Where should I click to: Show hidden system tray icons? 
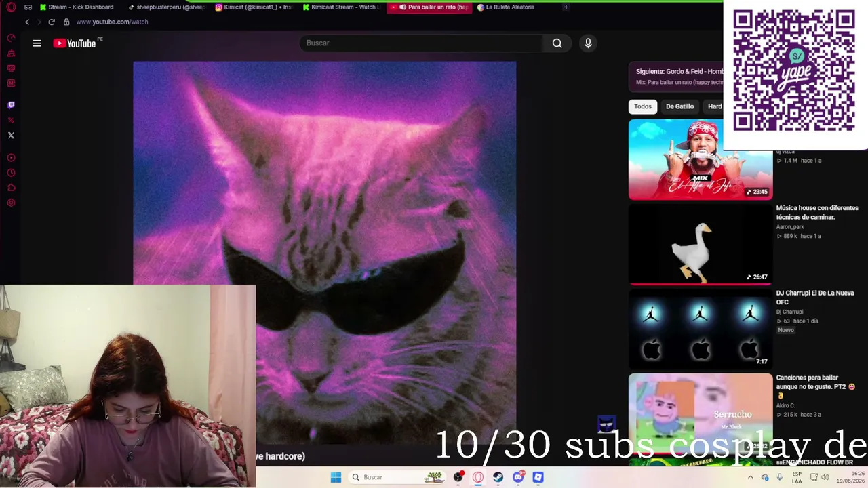pyautogui.click(x=750, y=477)
